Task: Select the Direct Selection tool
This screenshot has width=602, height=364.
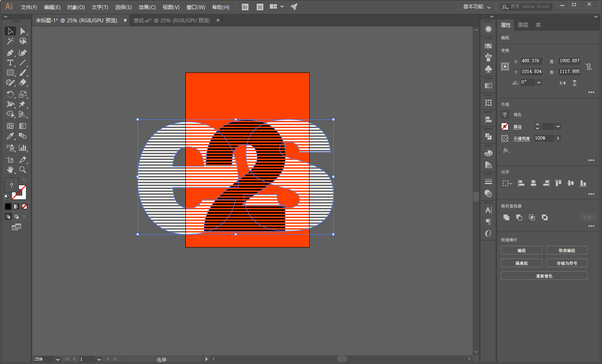Action: [23, 31]
